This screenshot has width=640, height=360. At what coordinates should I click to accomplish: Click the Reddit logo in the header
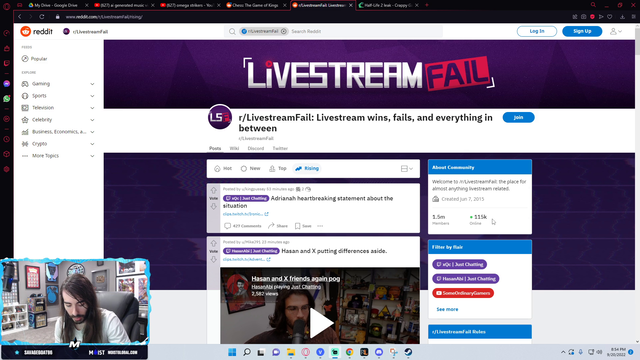[x=37, y=31]
